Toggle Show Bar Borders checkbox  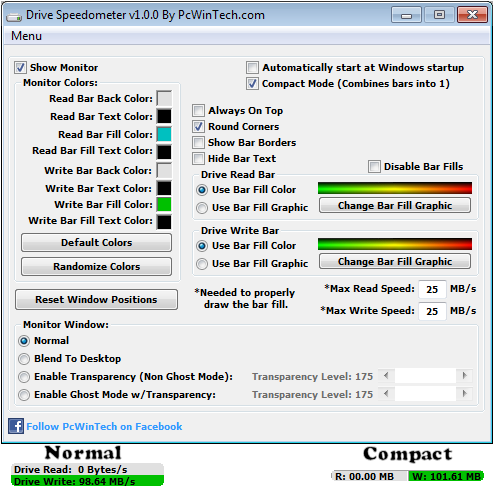pyautogui.click(x=198, y=142)
